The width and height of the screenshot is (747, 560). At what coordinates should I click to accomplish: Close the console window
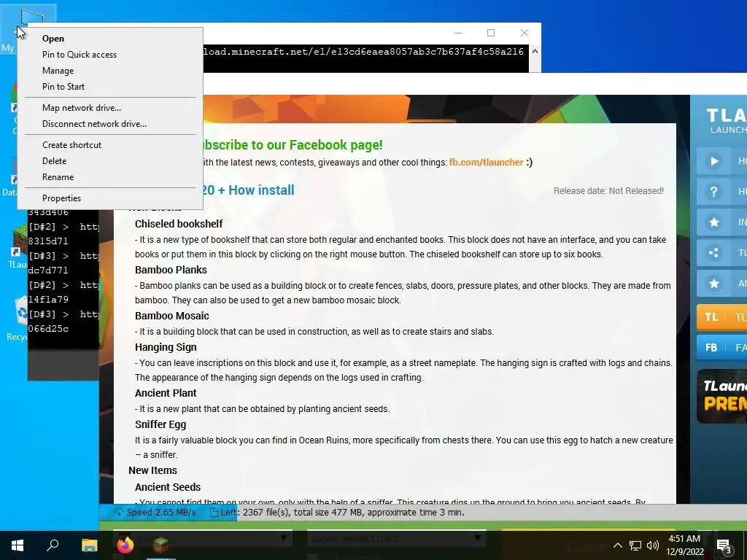pos(525,33)
